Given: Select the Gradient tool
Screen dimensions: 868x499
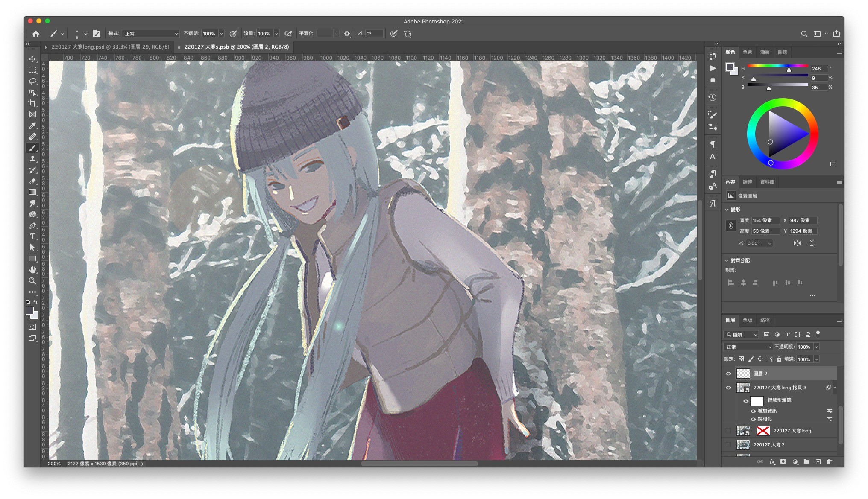Looking at the screenshot, I should (x=32, y=192).
